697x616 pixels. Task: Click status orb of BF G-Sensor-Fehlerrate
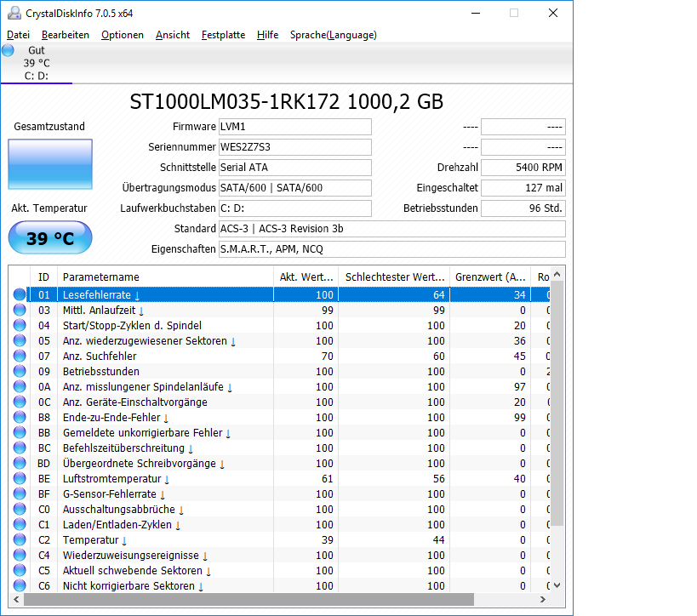(x=20, y=493)
